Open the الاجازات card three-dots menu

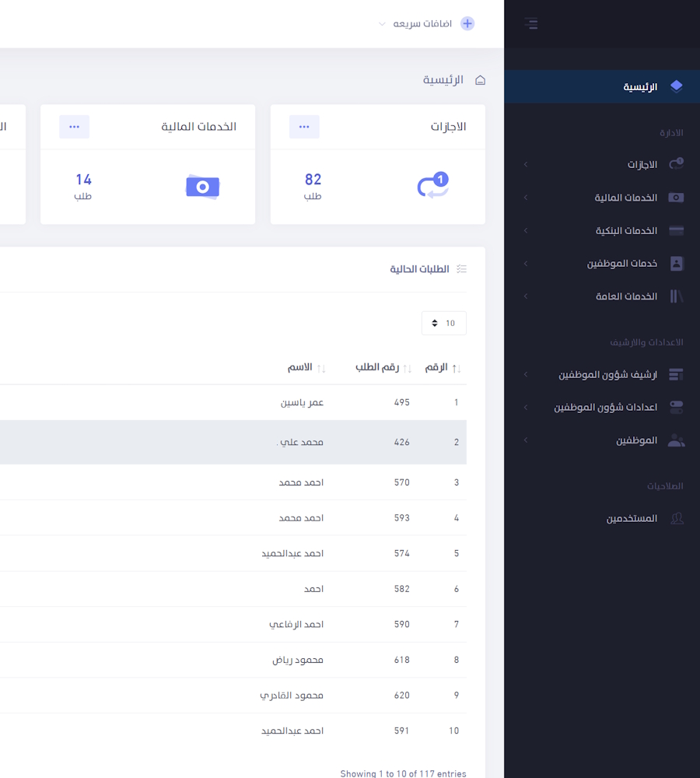click(x=304, y=127)
